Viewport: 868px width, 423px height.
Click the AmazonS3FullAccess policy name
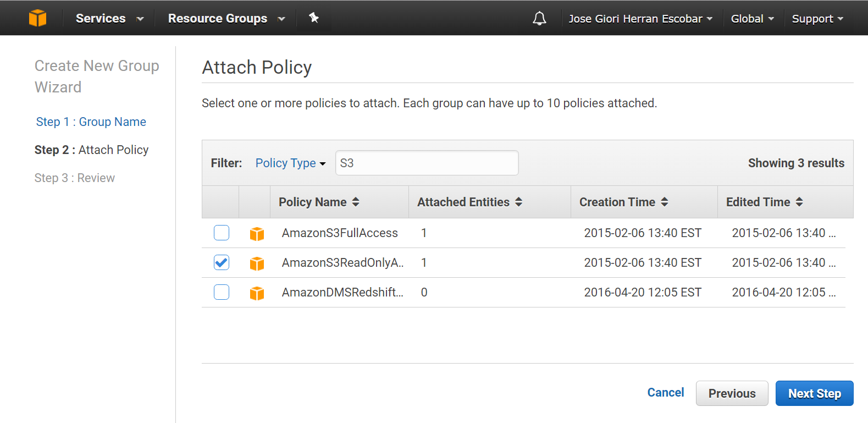click(340, 233)
